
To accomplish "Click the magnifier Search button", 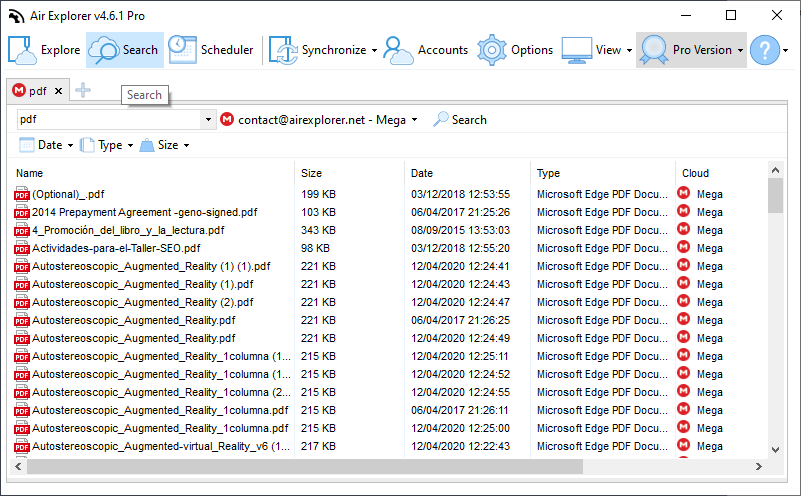I will point(460,120).
